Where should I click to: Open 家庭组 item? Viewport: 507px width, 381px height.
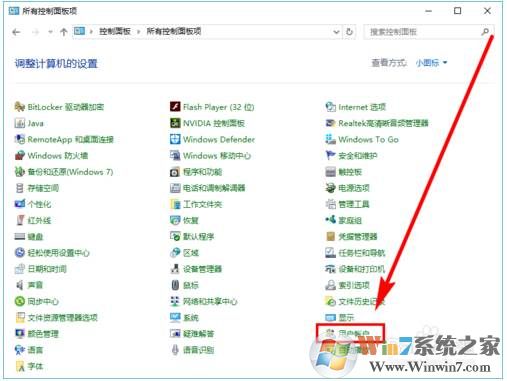click(x=343, y=220)
